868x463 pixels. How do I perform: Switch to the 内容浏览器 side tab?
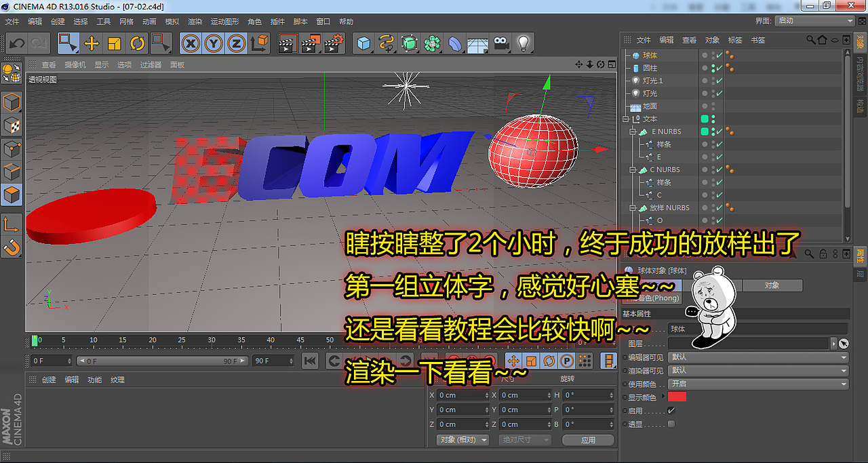pos(861,73)
